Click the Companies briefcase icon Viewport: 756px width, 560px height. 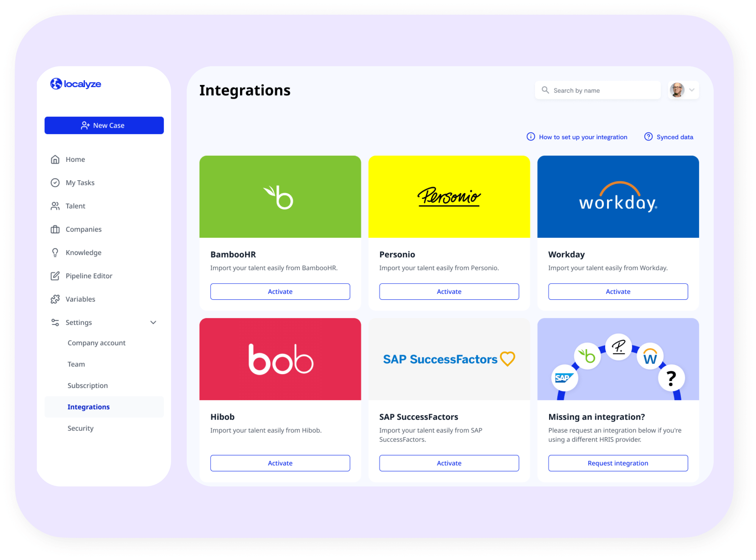pyautogui.click(x=55, y=230)
